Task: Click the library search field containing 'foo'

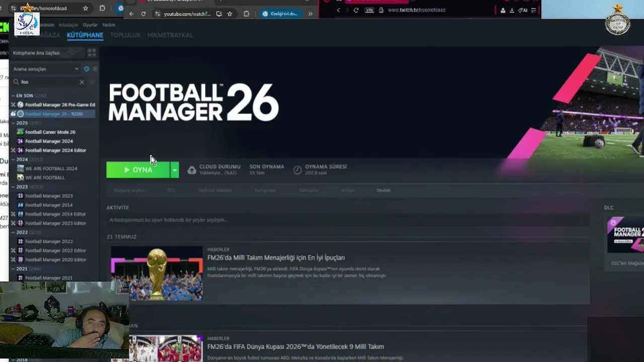Action: (49, 82)
